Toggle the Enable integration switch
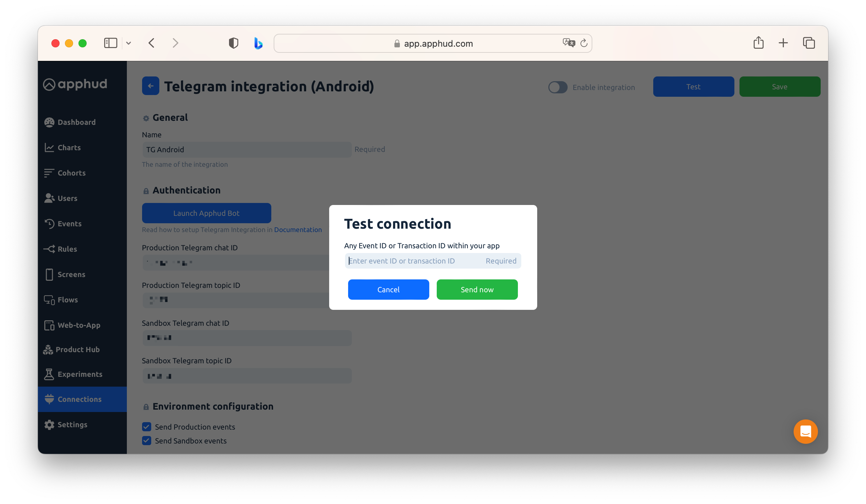The image size is (866, 504). click(x=557, y=87)
